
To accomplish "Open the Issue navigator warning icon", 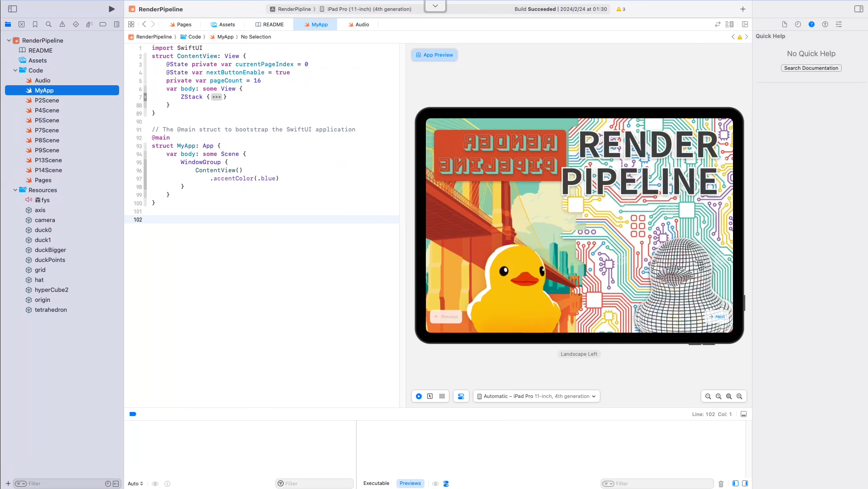I will [x=62, y=24].
